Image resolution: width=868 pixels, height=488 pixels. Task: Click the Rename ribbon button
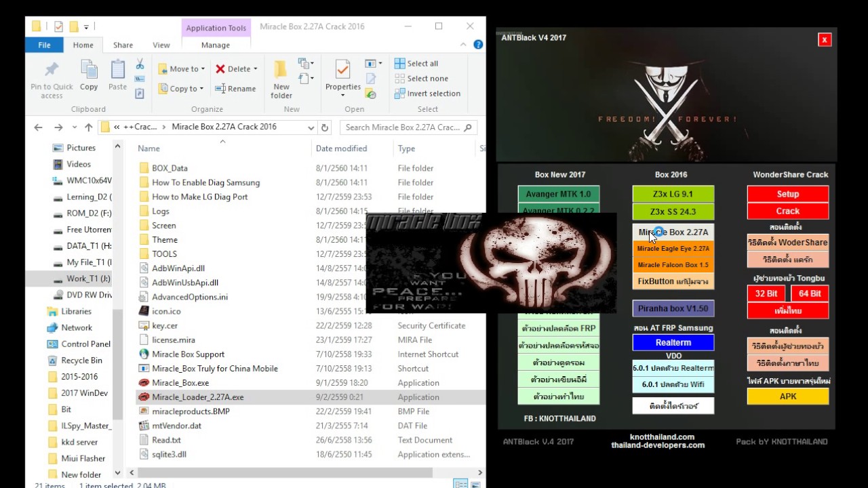click(235, 89)
